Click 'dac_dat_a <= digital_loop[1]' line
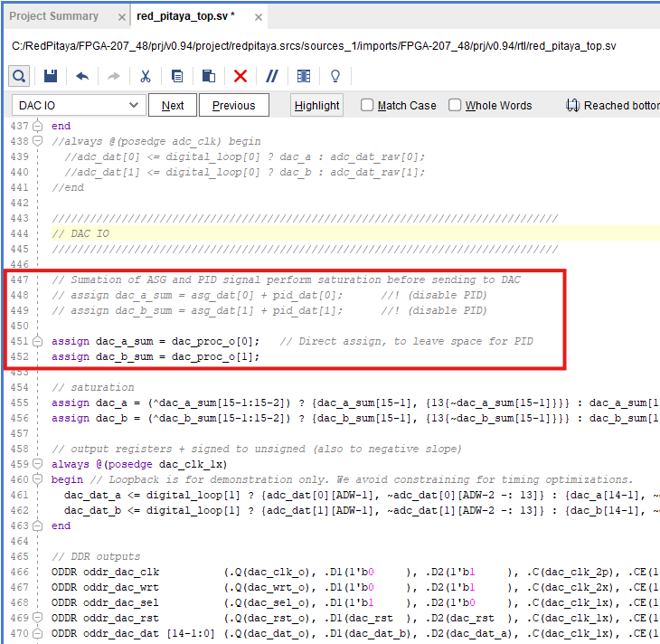Viewport: 660px width, 644px height. 362,495
